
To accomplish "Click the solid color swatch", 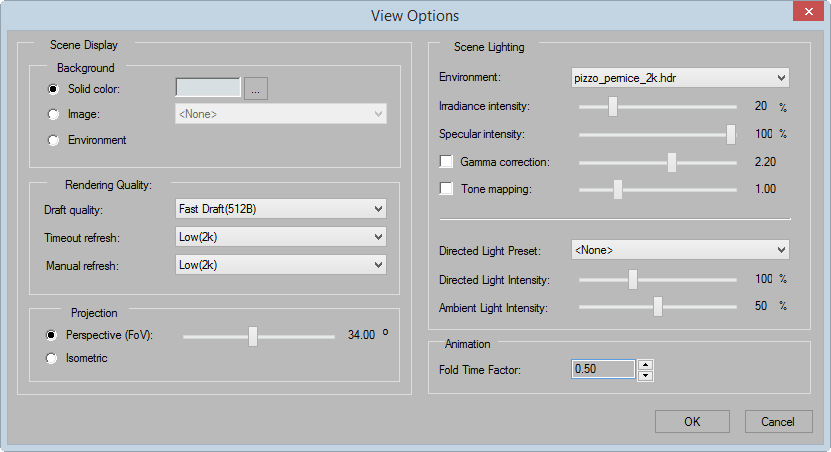I will (208, 88).
